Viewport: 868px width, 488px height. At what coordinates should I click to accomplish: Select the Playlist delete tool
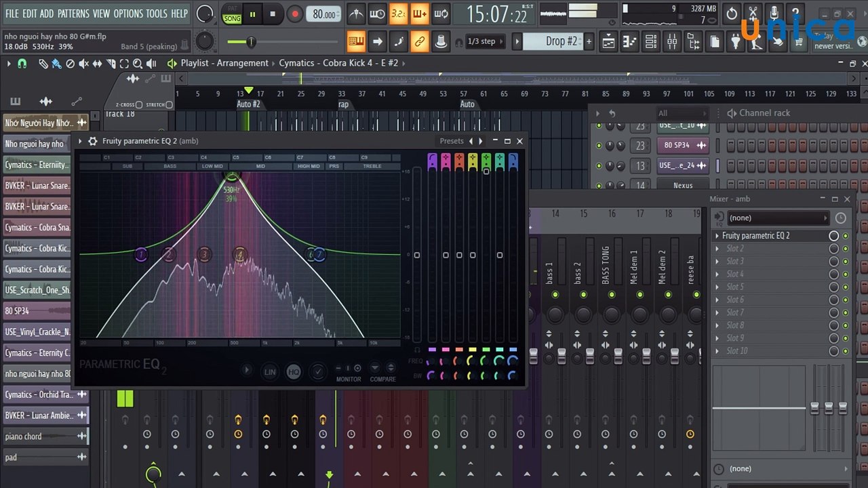point(70,64)
